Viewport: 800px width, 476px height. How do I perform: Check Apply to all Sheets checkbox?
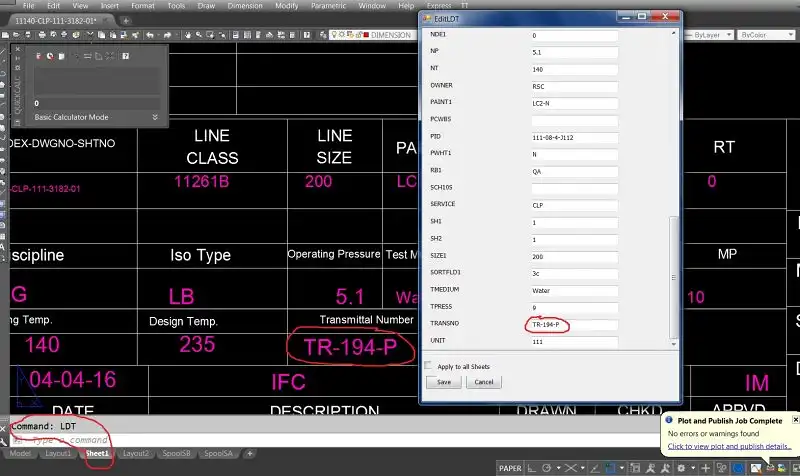coord(428,365)
